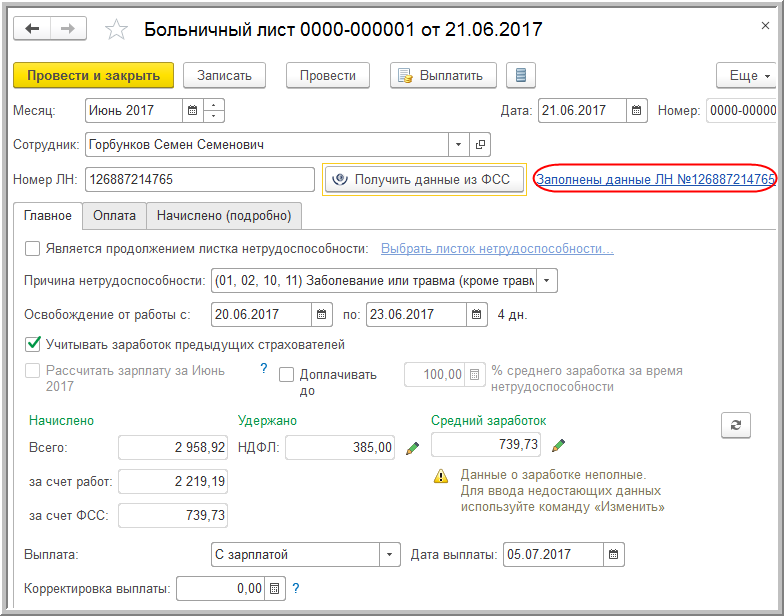Toggle the Доплачивать до checkbox
The height and width of the screenshot is (616, 784).
(286, 374)
